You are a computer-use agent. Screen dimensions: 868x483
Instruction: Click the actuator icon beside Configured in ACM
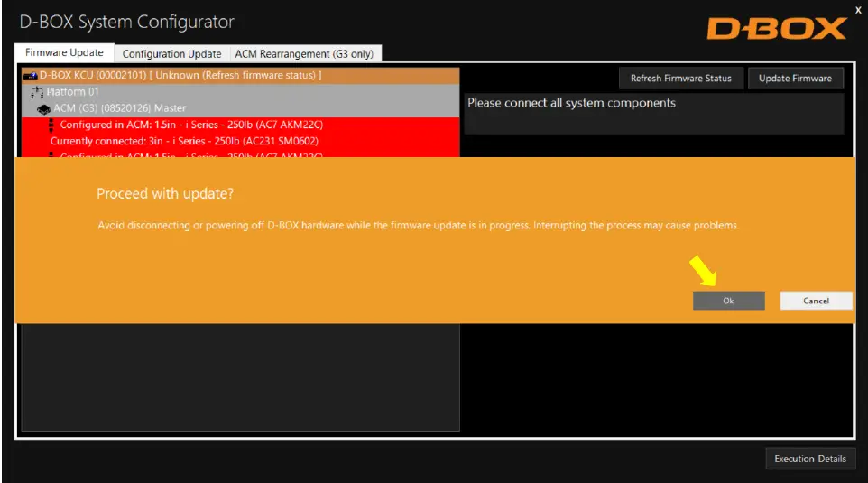click(51, 125)
